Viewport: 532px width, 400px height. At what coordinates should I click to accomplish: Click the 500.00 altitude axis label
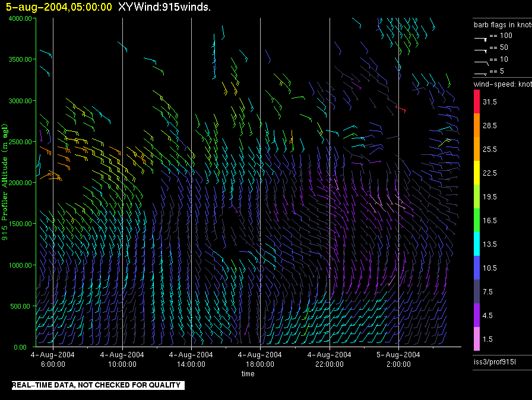[20, 306]
